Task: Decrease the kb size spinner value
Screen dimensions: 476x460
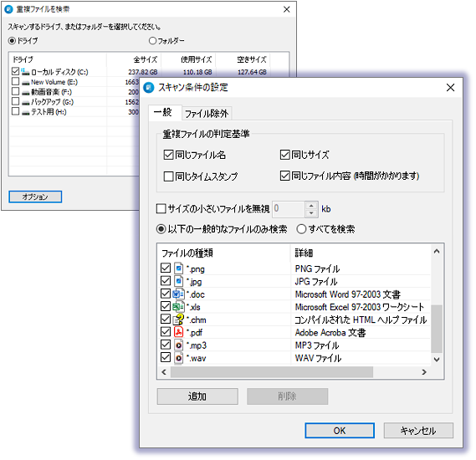Action: click(311, 213)
